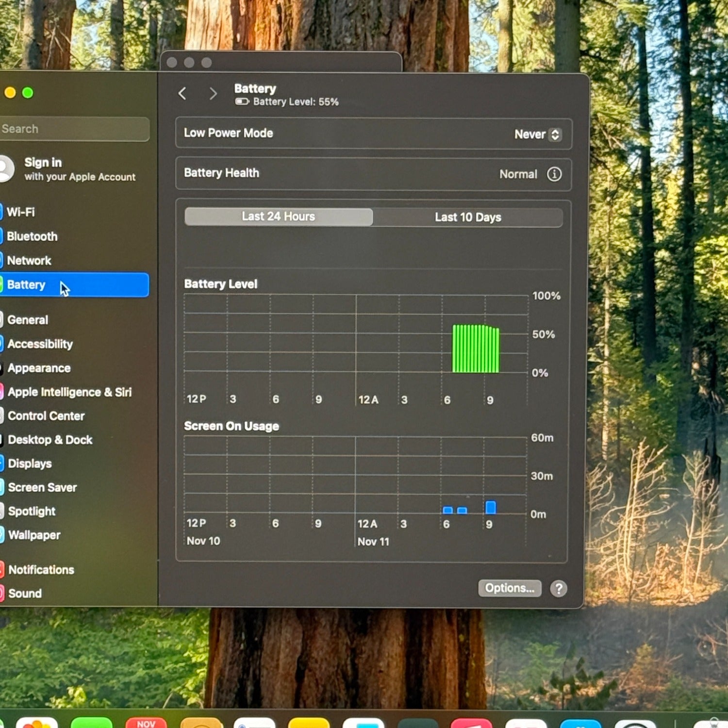Image resolution: width=728 pixels, height=728 pixels.
Task: Open the help question mark button
Action: [x=558, y=589]
